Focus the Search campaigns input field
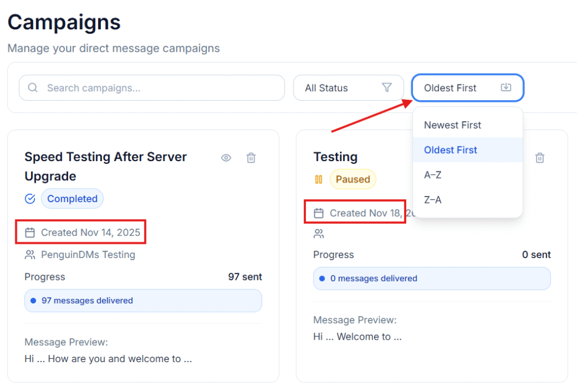The width and height of the screenshot is (577, 392). [x=158, y=88]
